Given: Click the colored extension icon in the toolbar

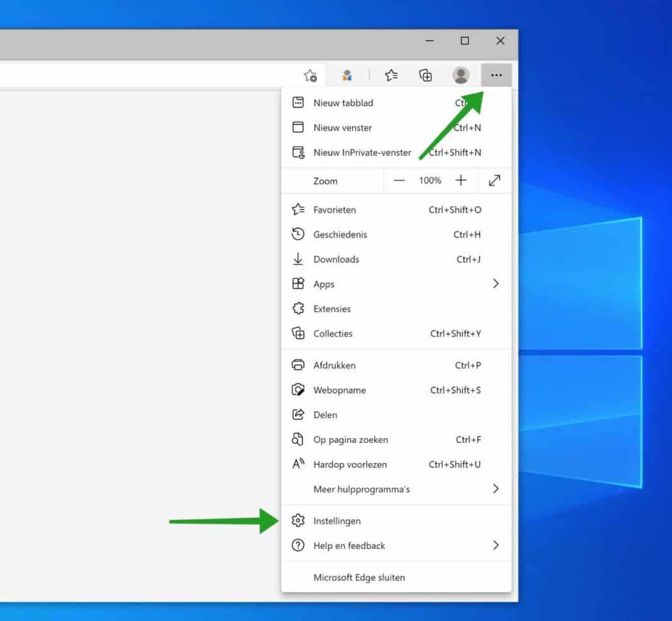Looking at the screenshot, I should pos(347,75).
